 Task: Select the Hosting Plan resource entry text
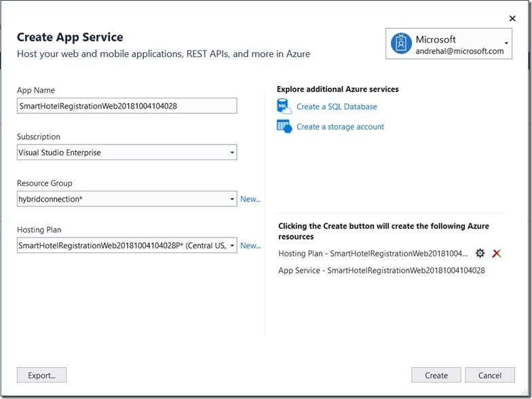(x=373, y=254)
